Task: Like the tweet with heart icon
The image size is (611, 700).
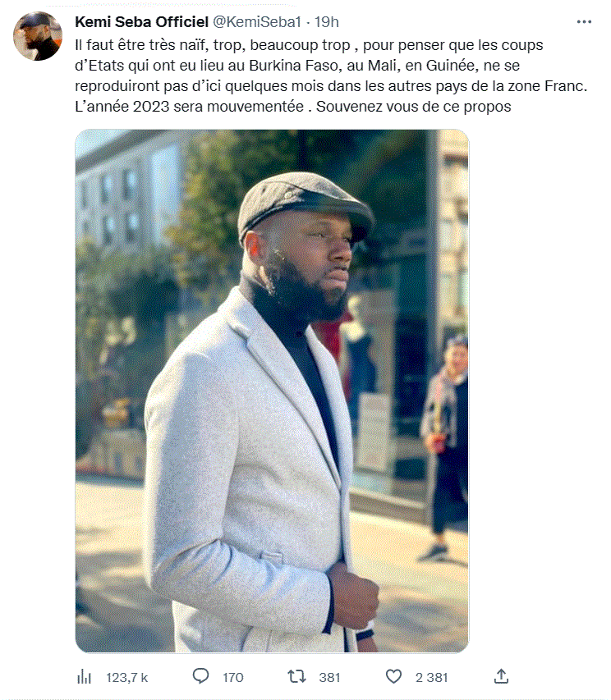Action: tap(393, 677)
